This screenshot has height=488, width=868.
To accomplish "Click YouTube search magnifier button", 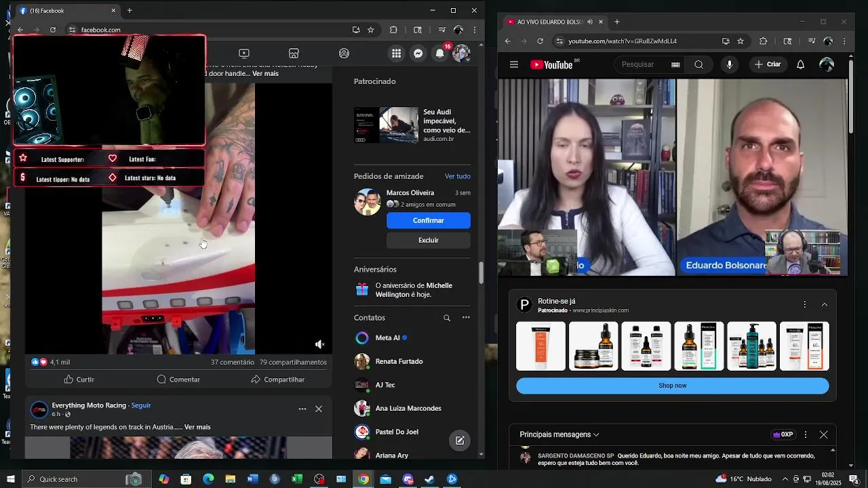I will (x=698, y=64).
